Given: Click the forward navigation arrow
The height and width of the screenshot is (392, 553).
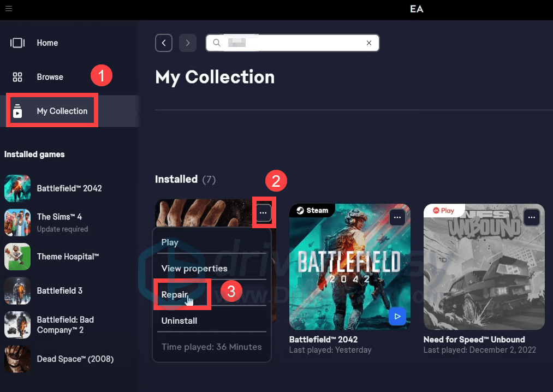Looking at the screenshot, I should click(x=187, y=43).
